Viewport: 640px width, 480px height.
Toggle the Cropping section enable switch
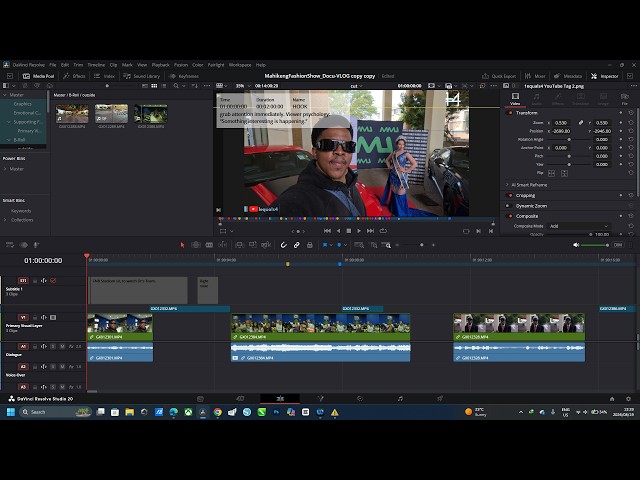509,195
